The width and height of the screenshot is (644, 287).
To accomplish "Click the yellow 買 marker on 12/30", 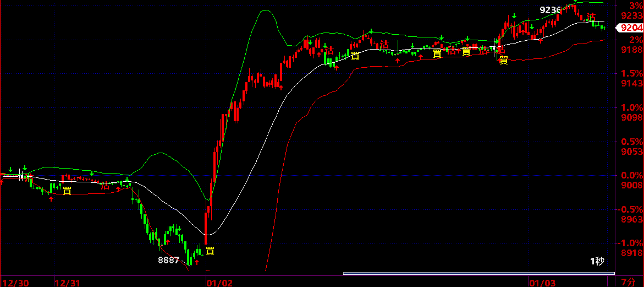I will (x=67, y=191).
